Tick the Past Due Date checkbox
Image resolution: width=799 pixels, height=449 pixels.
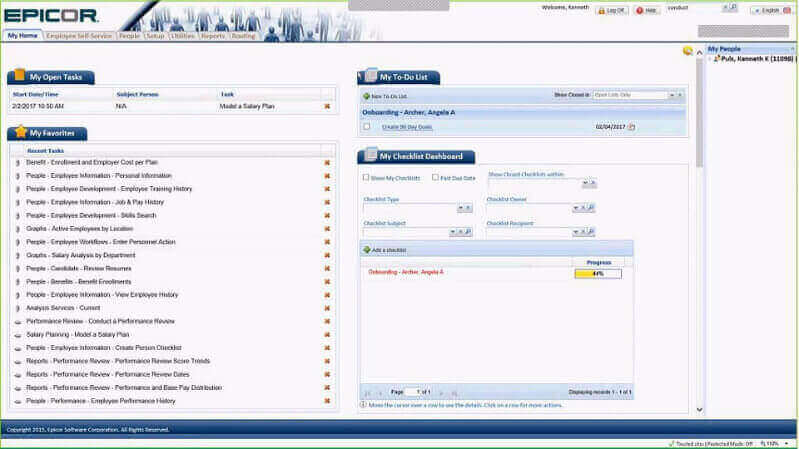point(435,177)
